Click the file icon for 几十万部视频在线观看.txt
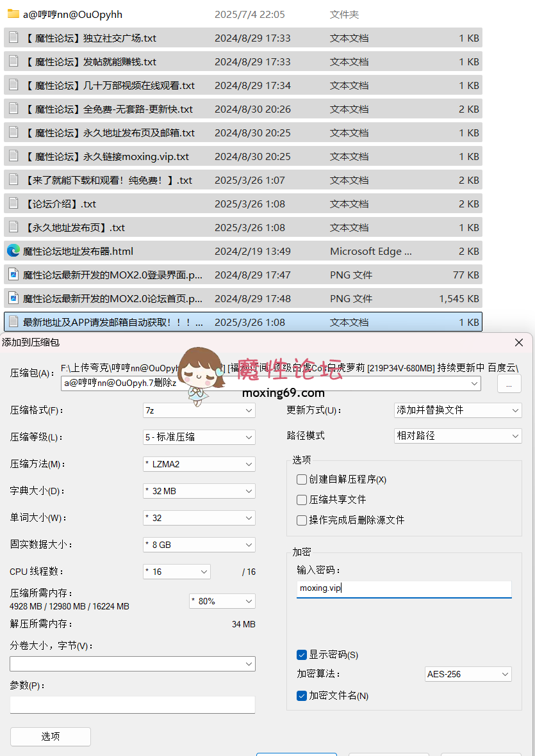This screenshot has width=535, height=756. pos(13,85)
